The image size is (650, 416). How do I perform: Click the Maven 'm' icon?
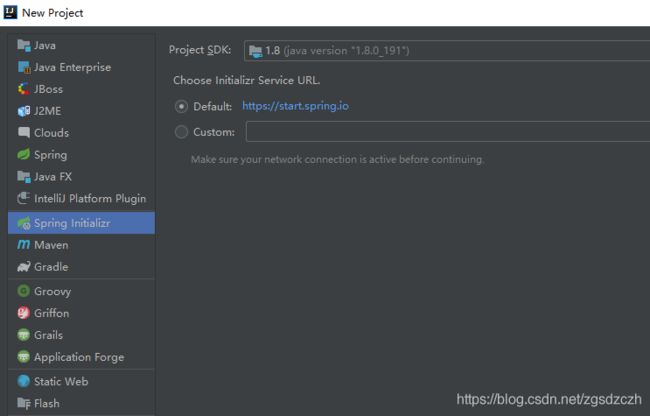coord(24,244)
